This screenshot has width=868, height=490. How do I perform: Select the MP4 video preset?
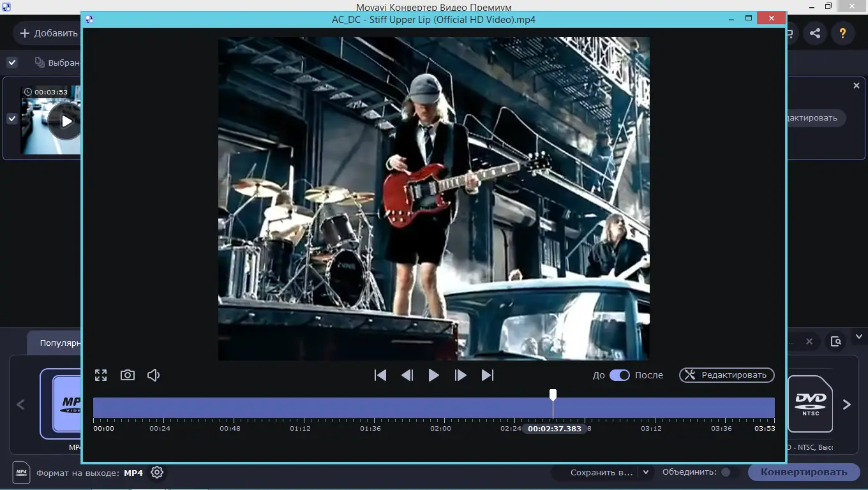[x=62, y=404]
